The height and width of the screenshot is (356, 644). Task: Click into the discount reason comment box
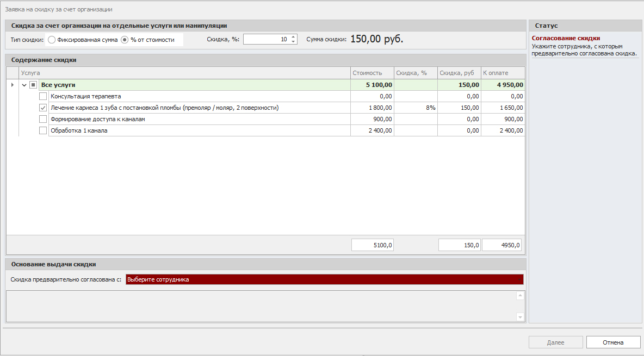tap(260, 306)
